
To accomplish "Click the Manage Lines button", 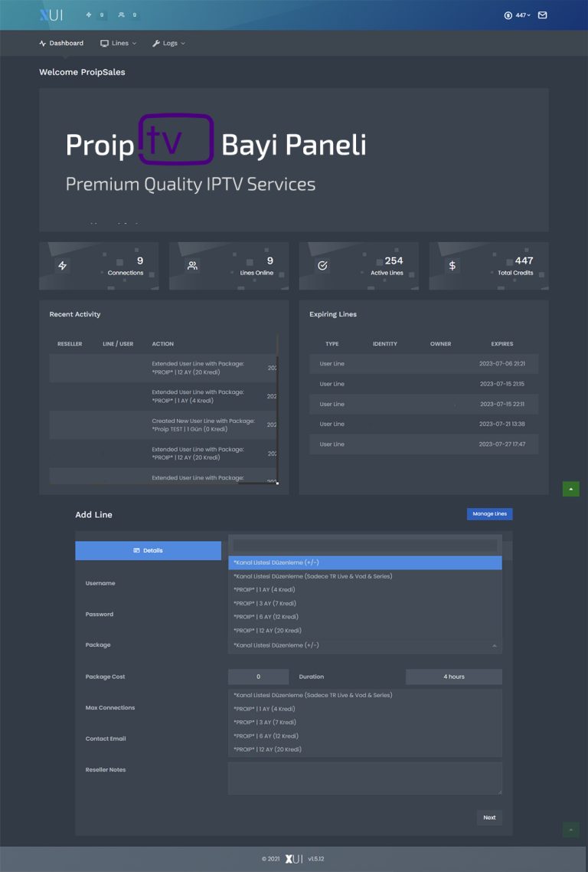I will [490, 514].
